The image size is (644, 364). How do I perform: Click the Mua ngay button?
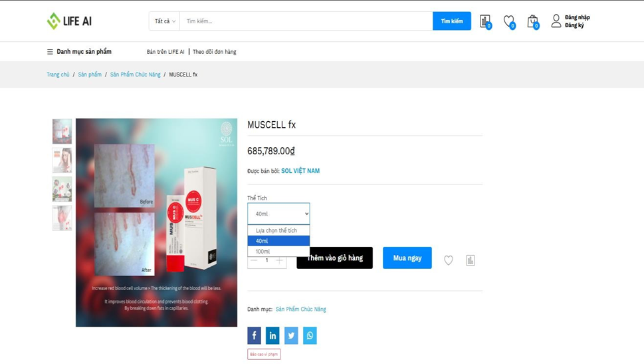coord(407,258)
